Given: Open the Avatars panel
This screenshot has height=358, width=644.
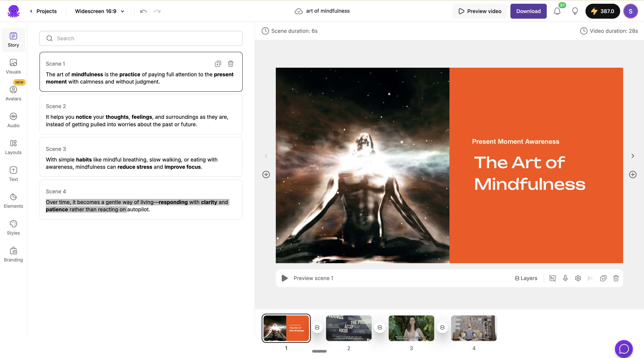Looking at the screenshot, I should coord(13,93).
